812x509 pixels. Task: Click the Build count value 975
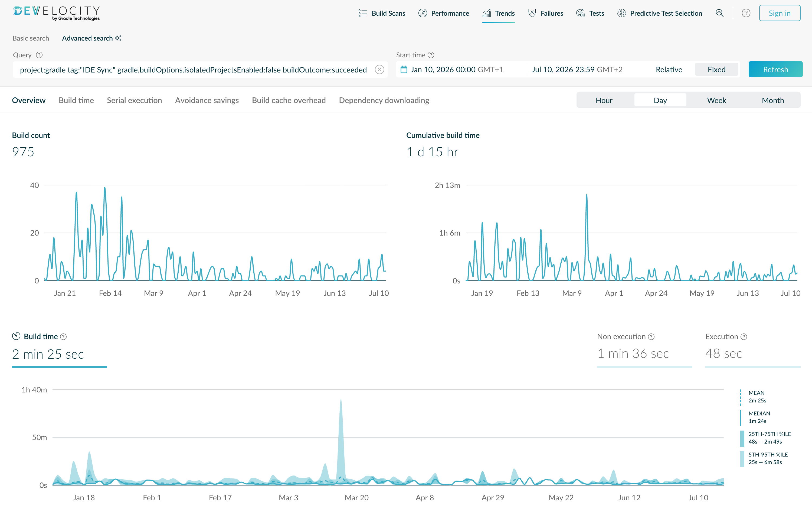point(23,152)
